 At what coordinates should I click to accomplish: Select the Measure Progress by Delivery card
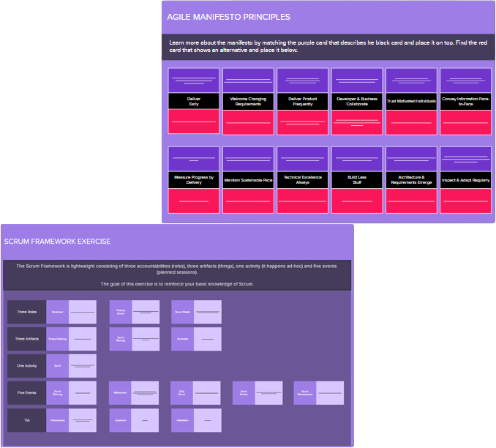[x=194, y=179]
